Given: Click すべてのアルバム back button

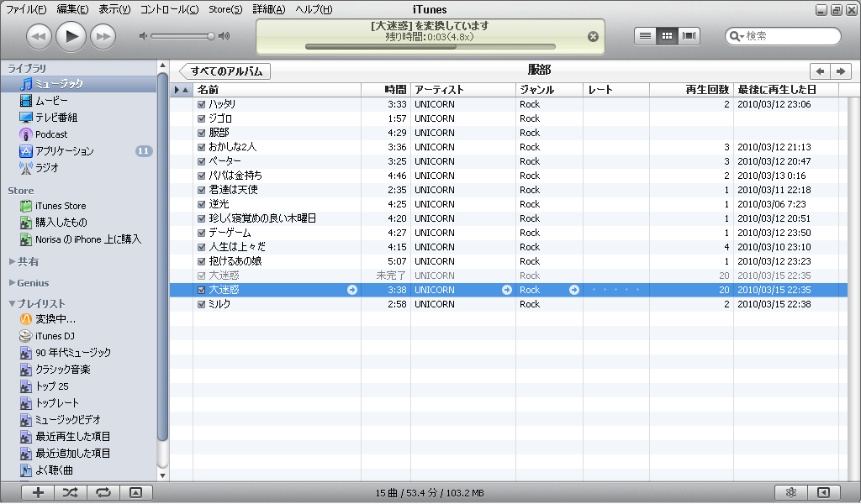Looking at the screenshot, I should (x=224, y=71).
